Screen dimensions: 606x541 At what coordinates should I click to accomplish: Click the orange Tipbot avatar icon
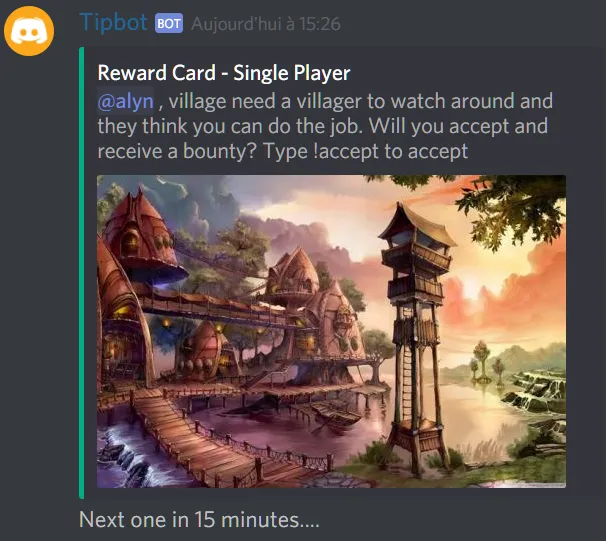(x=29, y=31)
